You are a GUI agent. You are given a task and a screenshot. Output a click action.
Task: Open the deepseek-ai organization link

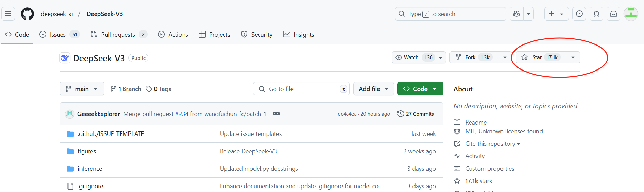57,14
